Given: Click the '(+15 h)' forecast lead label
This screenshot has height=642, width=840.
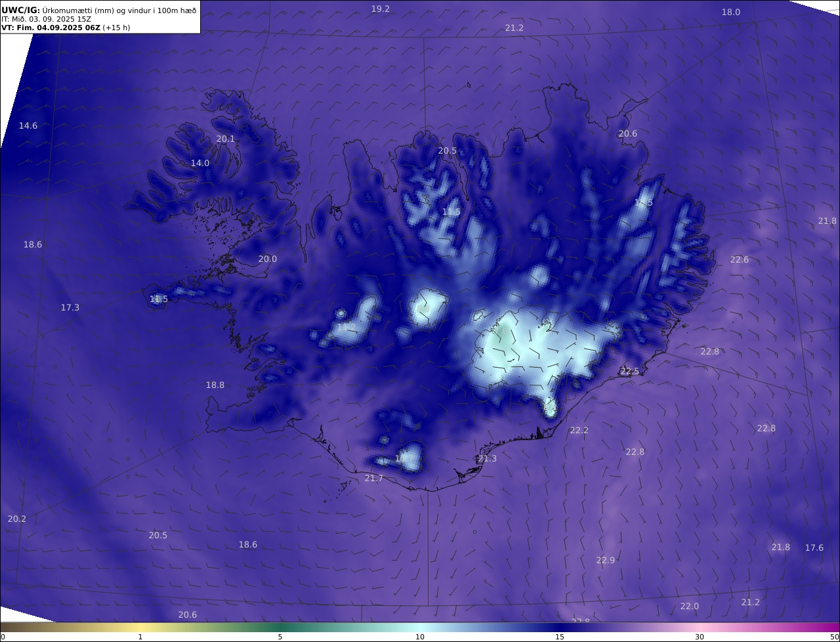Looking at the screenshot, I should click(116, 28).
